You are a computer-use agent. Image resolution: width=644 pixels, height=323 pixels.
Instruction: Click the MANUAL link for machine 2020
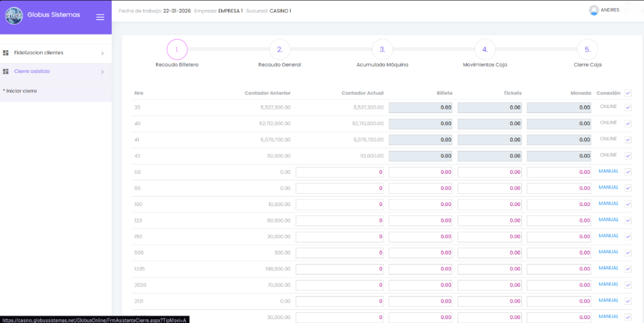pos(608,284)
